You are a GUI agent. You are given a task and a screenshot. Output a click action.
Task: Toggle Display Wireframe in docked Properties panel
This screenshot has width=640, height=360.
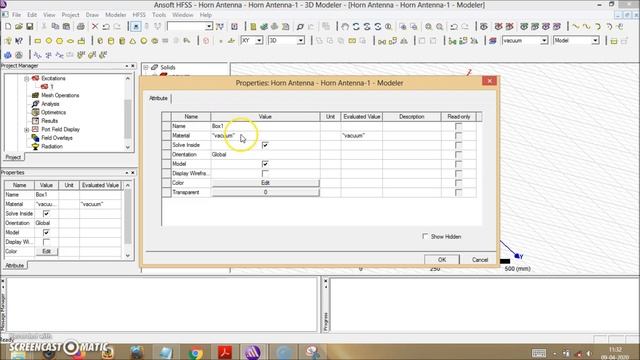tap(46, 242)
